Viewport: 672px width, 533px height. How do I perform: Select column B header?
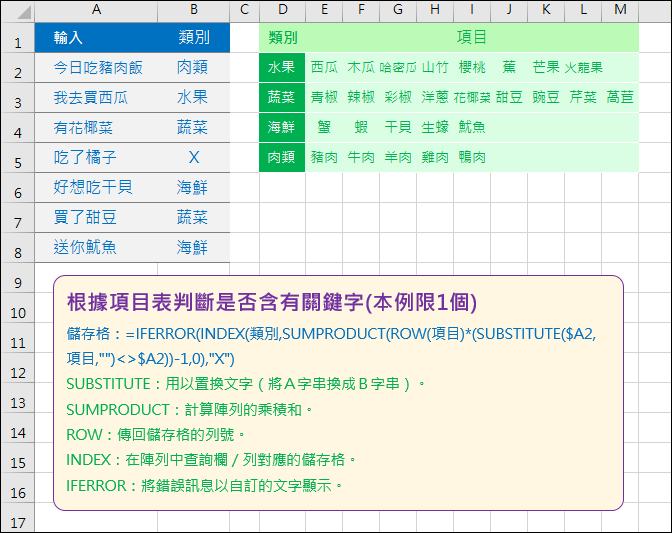pos(194,10)
